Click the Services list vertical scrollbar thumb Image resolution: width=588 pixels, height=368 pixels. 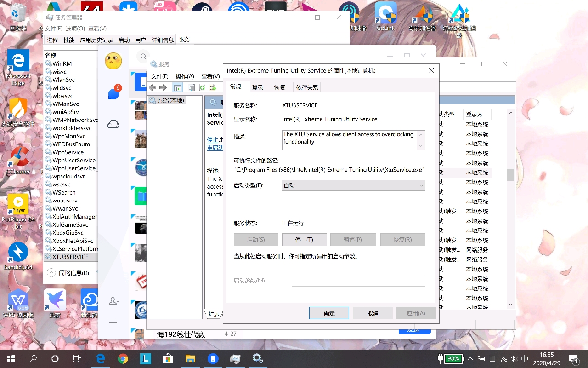[510, 175]
